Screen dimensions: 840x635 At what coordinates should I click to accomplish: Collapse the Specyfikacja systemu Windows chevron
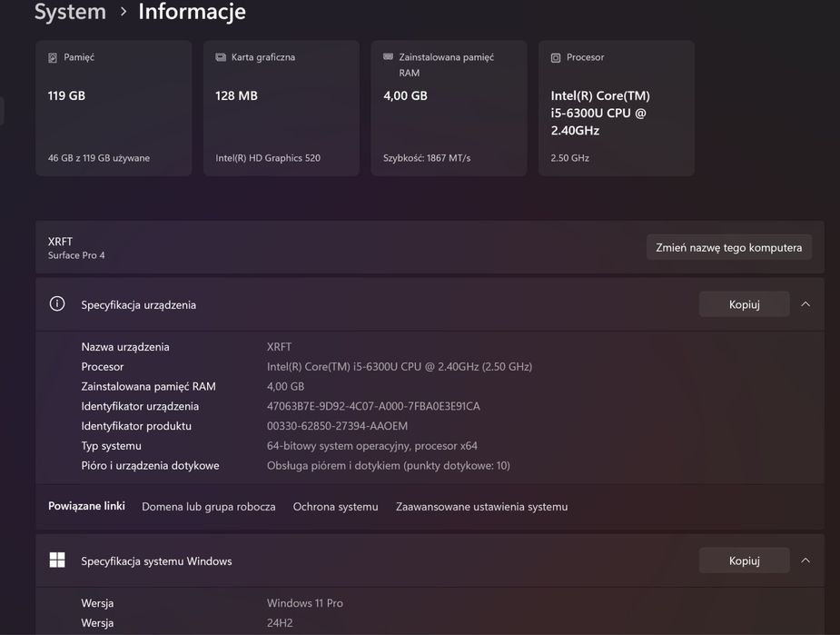pyautogui.click(x=805, y=560)
